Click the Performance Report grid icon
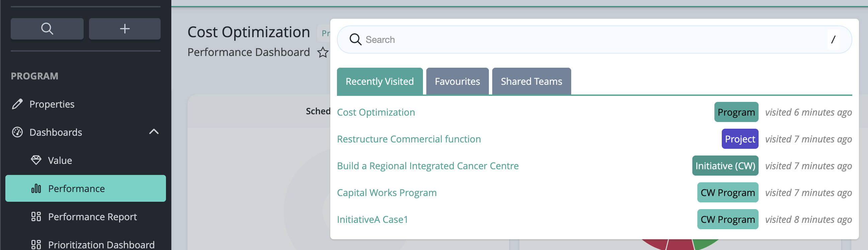This screenshot has width=868, height=250. point(36,216)
